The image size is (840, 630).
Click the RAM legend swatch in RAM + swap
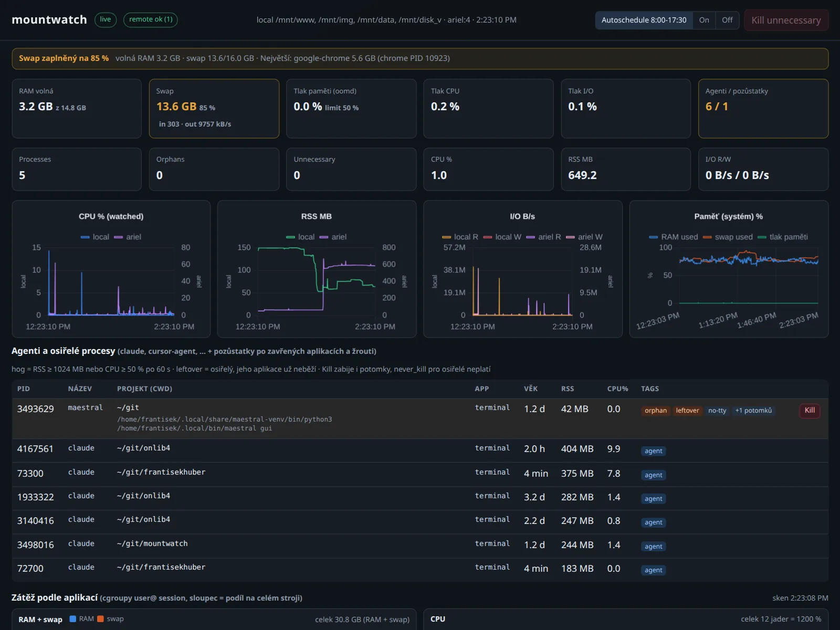coord(73,618)
